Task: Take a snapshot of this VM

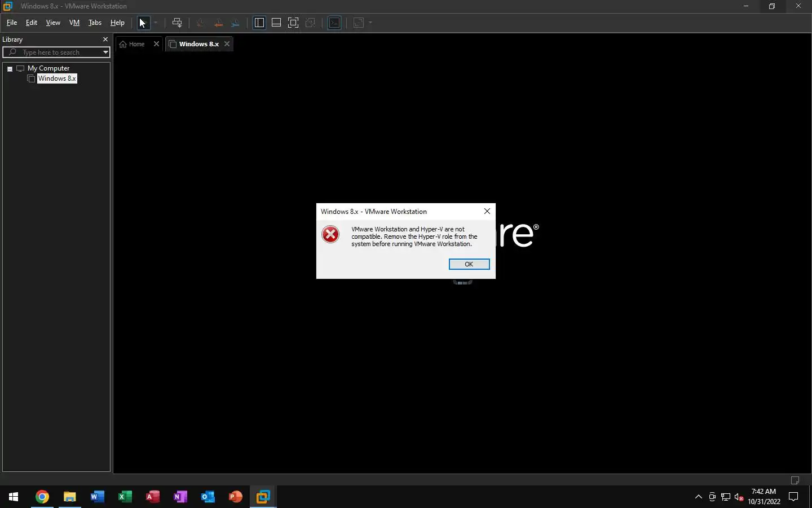Action: tap(200, 23)
